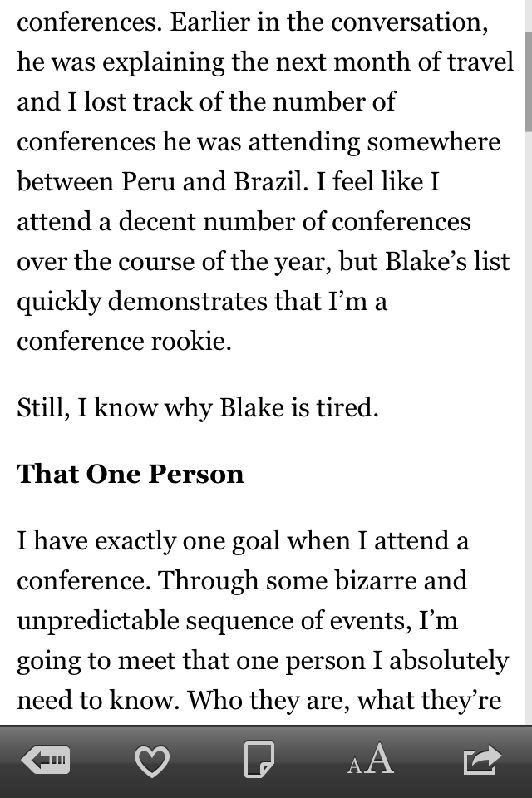Click the word "absolutely" in the last paragraph
Viewport: 532px width, 798px height.
coord(449,660)
